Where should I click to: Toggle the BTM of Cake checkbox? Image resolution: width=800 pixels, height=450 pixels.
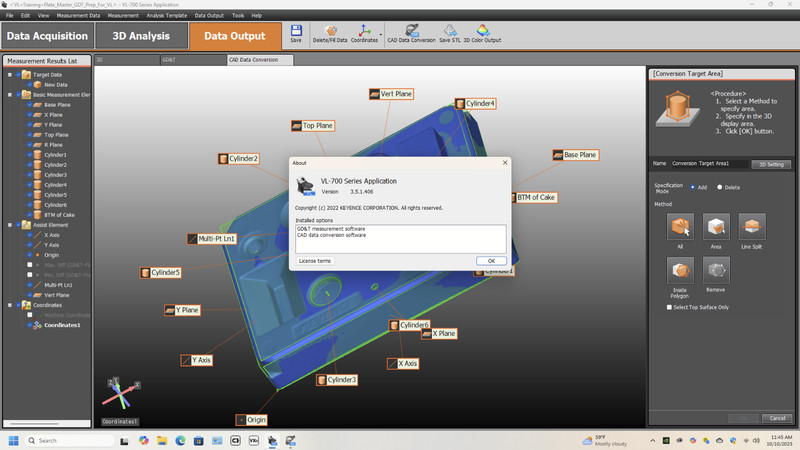(x=30, y=215)
